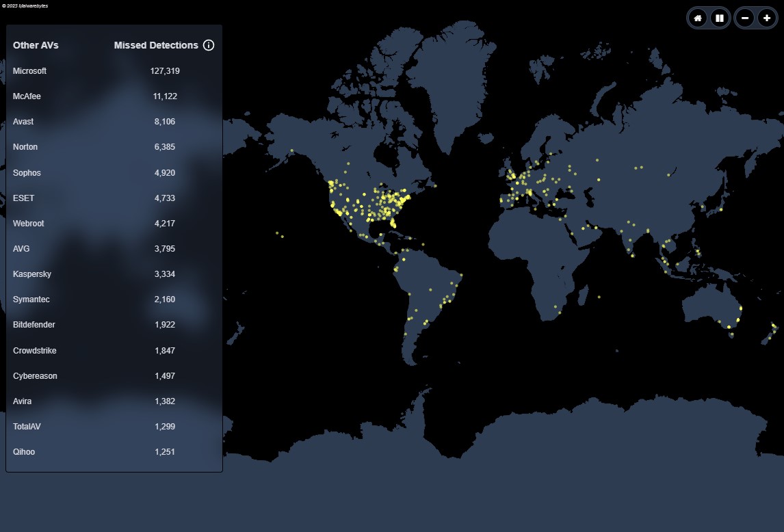
Task: Click the home reset map button
Action: 698,18
